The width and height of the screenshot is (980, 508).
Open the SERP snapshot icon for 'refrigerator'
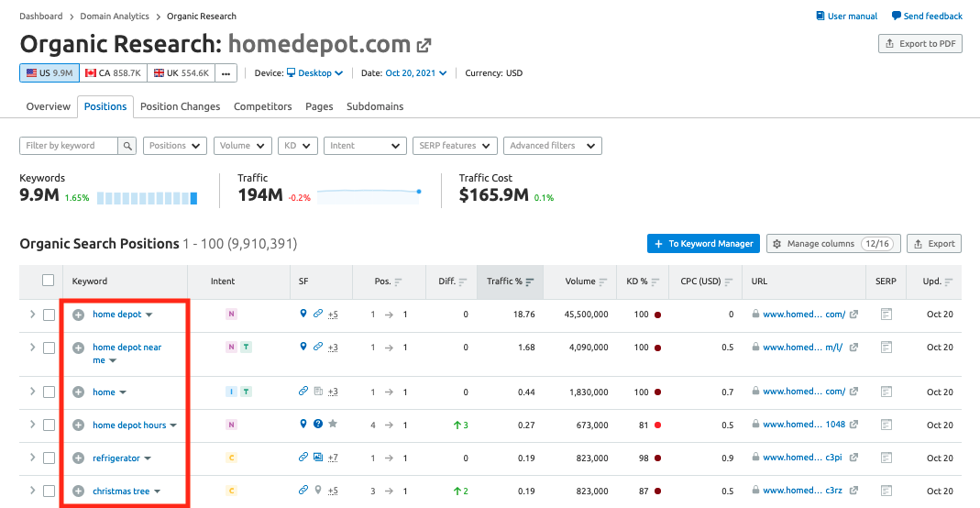(x=886, y=458)
